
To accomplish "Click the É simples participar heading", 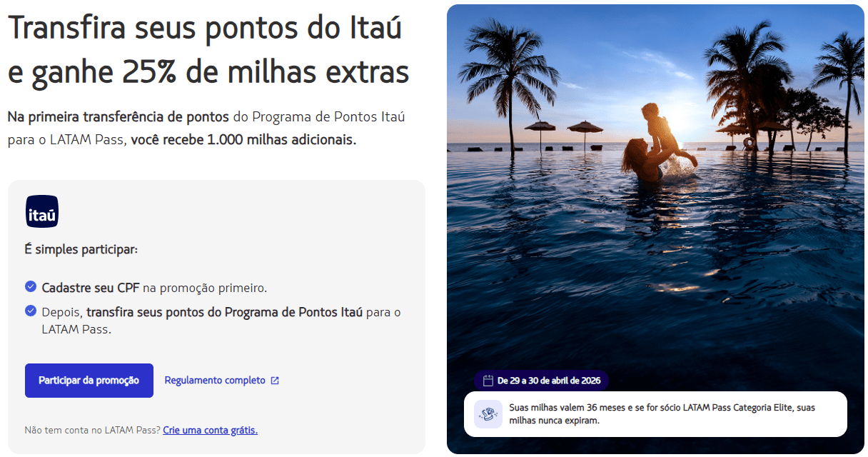I will (81, 250).
